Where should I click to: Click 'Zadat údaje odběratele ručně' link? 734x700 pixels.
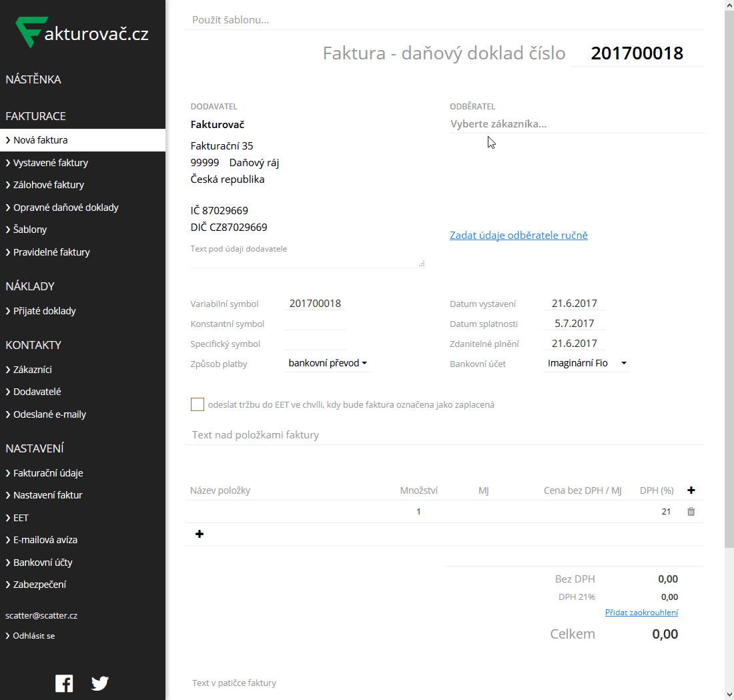pos(518,235)
